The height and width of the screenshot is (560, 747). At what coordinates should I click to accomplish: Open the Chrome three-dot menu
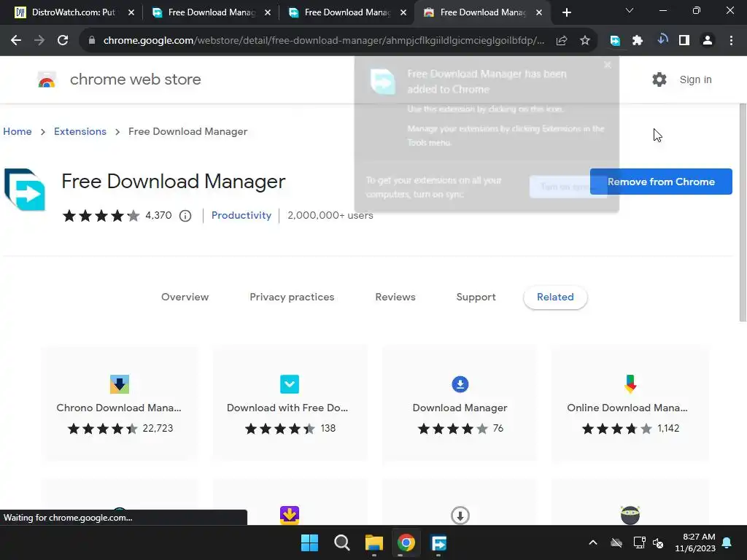(x=731, y=41)
